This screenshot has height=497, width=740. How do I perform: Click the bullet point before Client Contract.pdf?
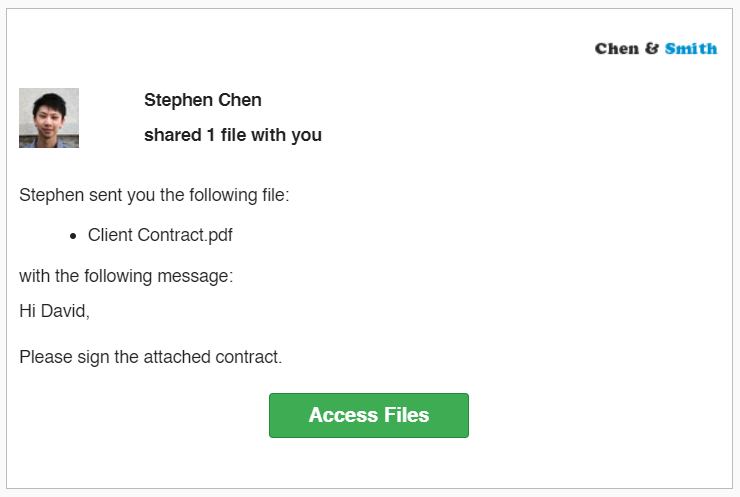[x=75, y=236]
